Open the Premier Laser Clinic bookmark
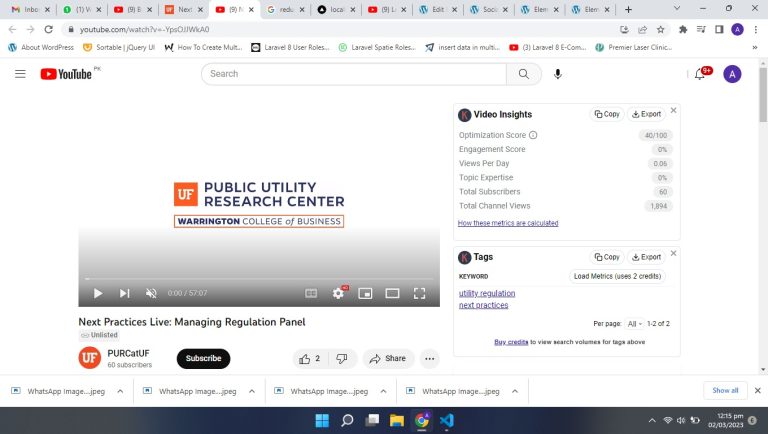768x434 pixels. (x=634, y=48)
